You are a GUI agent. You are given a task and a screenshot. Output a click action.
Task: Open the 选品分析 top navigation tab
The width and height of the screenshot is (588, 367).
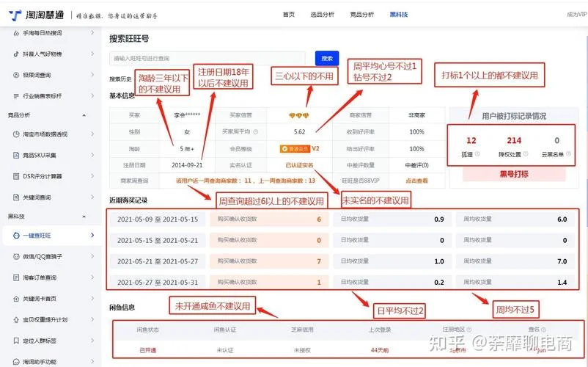click(x=322, y=15)
